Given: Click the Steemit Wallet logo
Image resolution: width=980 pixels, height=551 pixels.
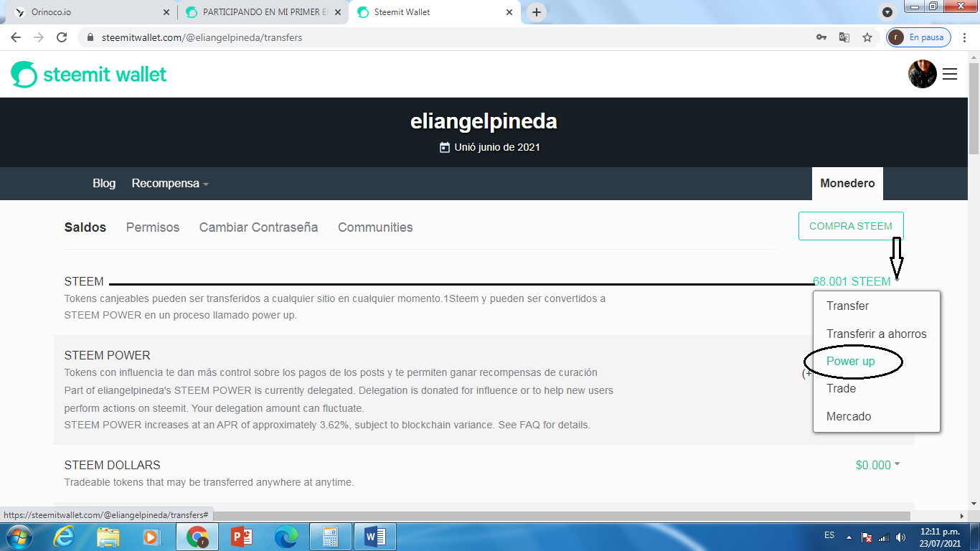Looking at the screenshot, I should coord(88,74).
